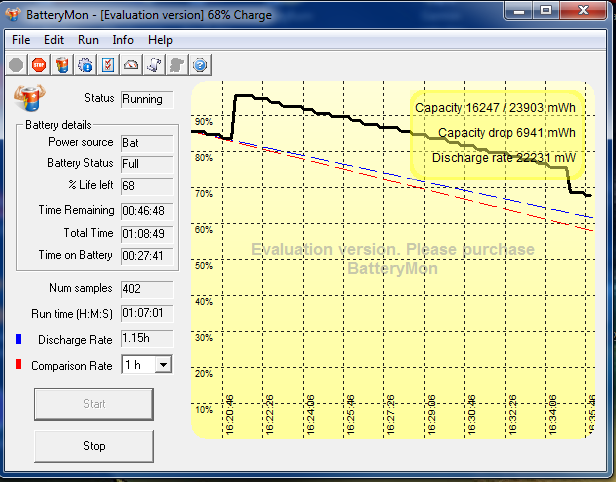Image resolution: width=616 pixels, height=482 pixels.
Task: Click the red checkmarks checklist toolbar icon
Action: [x=108, y=65]
